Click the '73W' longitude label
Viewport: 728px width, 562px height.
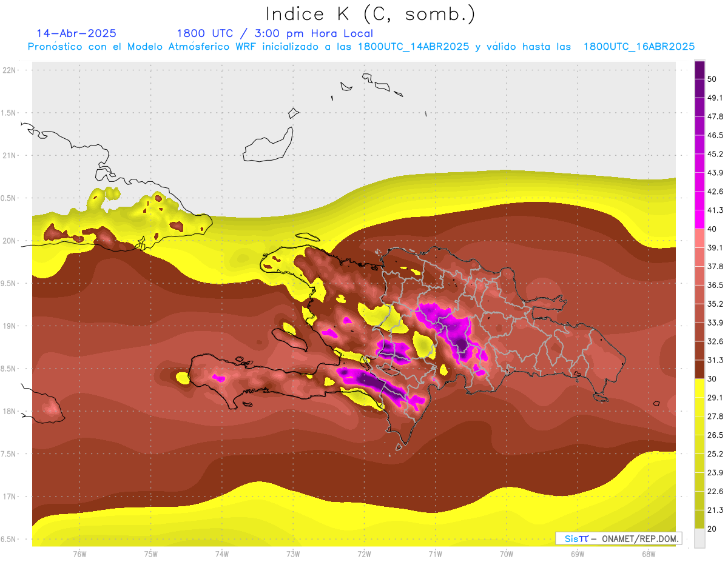tap(293, 554)
